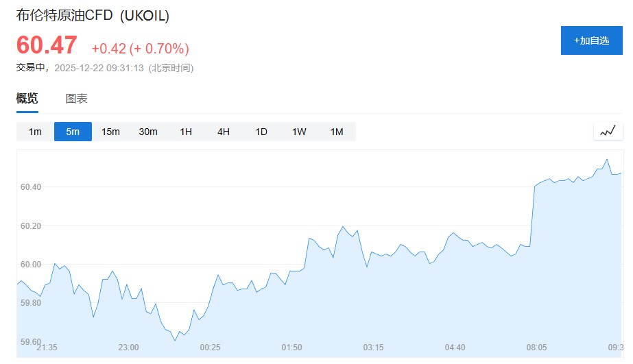Screen dimensions: 633x364
Task: Select the 5m timeframe
Action: (x=73, y=132)
